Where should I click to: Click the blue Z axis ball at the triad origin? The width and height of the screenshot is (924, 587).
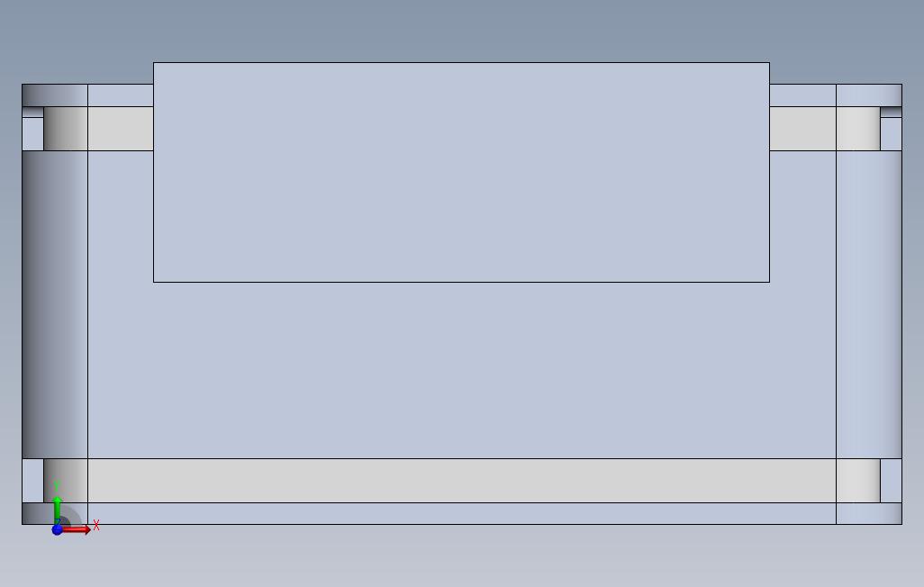click(x=57, y=530)
